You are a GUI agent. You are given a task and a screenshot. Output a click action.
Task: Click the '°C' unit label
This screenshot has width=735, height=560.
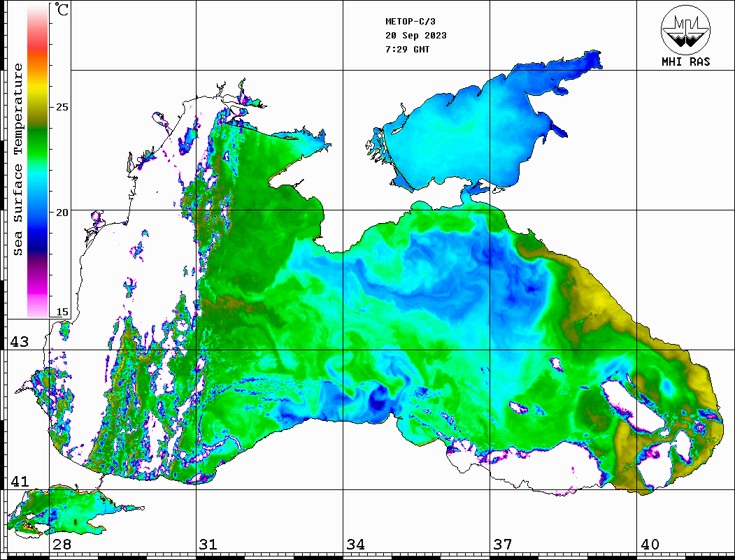62,9
